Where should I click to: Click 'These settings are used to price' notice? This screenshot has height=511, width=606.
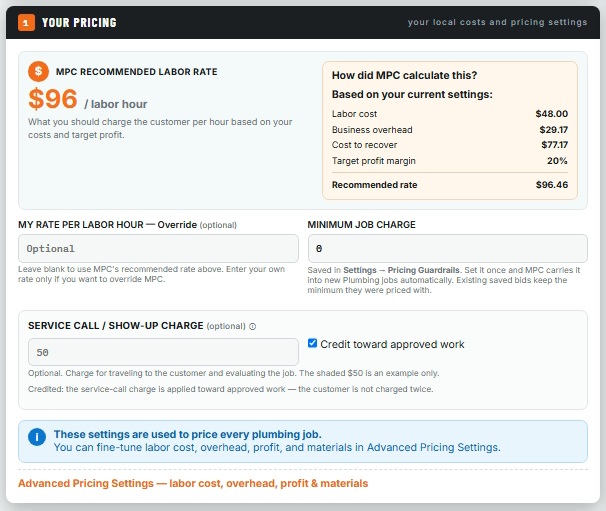[x=187, y=434]
